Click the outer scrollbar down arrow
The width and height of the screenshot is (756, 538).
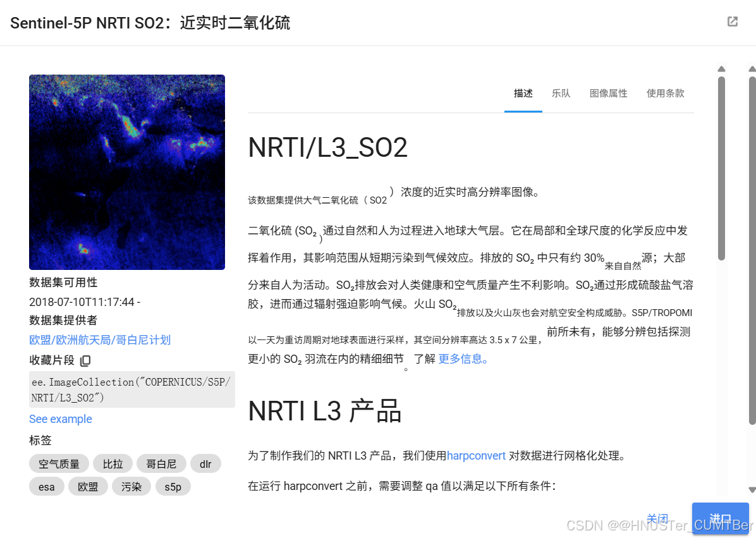[x=752, y=490]
